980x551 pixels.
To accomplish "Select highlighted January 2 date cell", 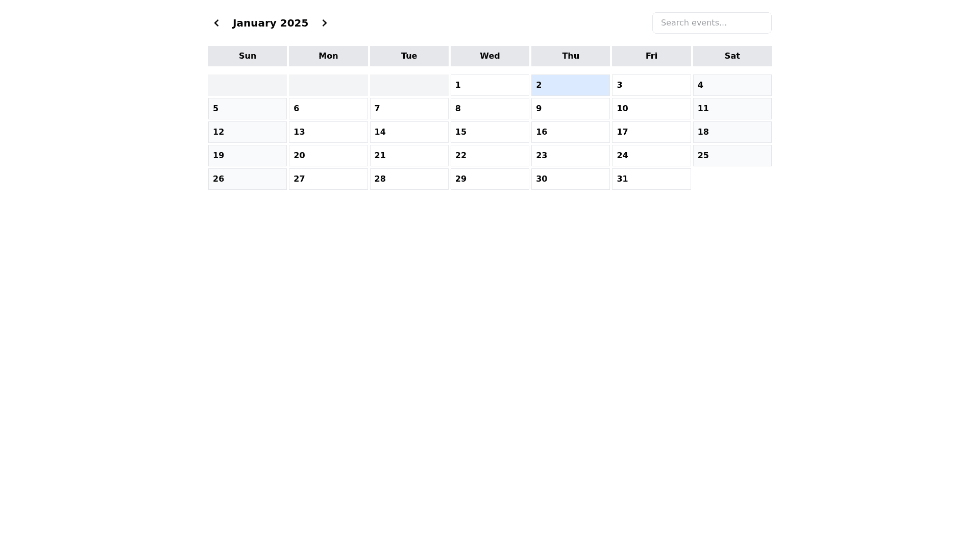I will [x=570, y=85].
